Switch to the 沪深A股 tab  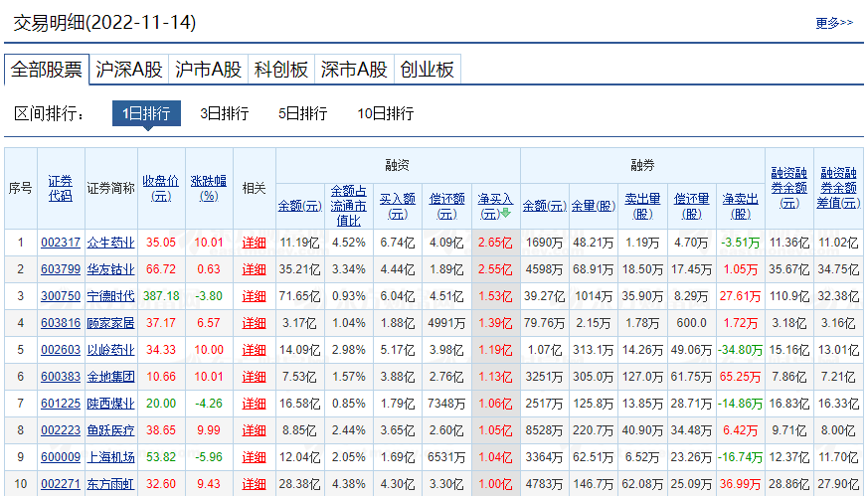tap(127, 69)
